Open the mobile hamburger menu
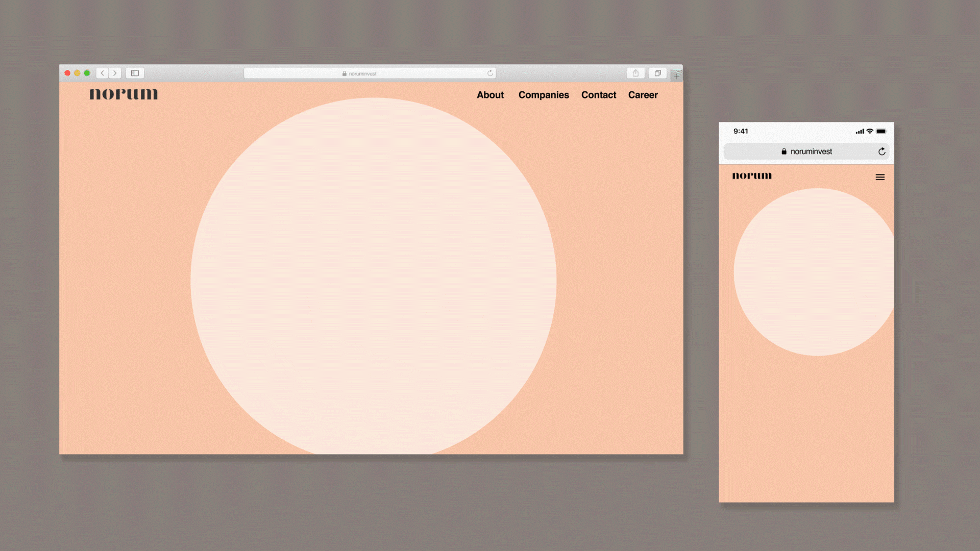Screen dimensions: 980x551 tap(880, 177)
